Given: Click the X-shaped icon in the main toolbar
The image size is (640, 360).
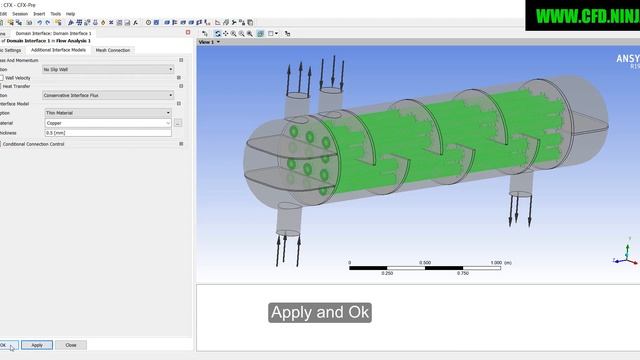Looking at the screenshot, I should click(111, 22).
